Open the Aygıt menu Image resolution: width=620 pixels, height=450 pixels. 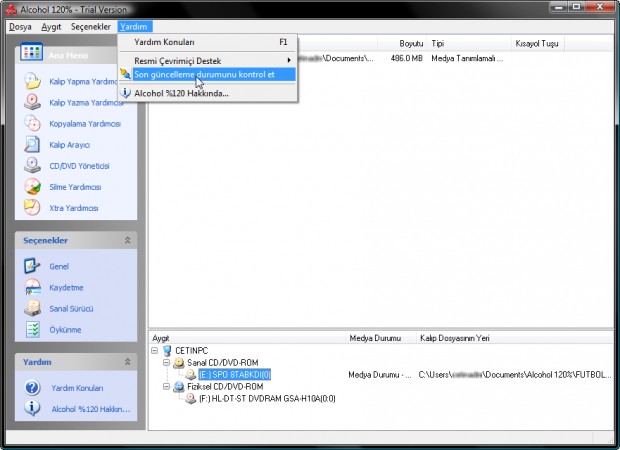(51, 26)
